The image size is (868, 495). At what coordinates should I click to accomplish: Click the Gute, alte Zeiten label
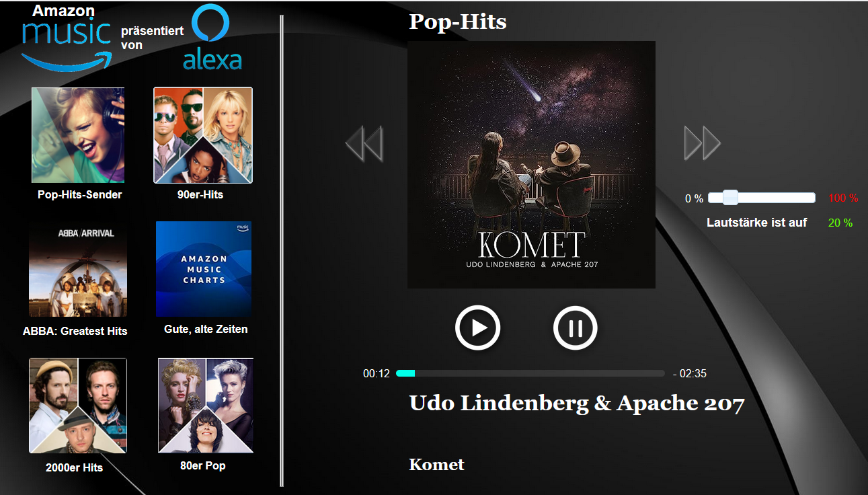(206, 330)
